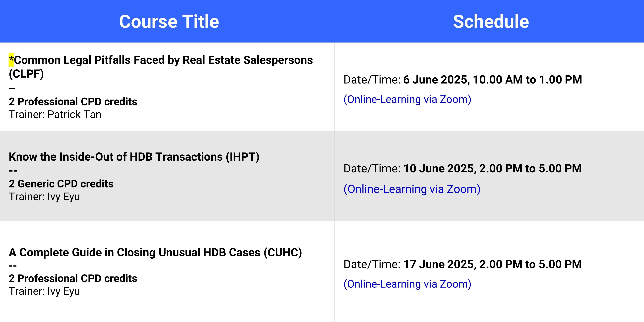
Task: Click the yellow highlighted asterisk
Action: pyautogui.click(x=11, y=60)
